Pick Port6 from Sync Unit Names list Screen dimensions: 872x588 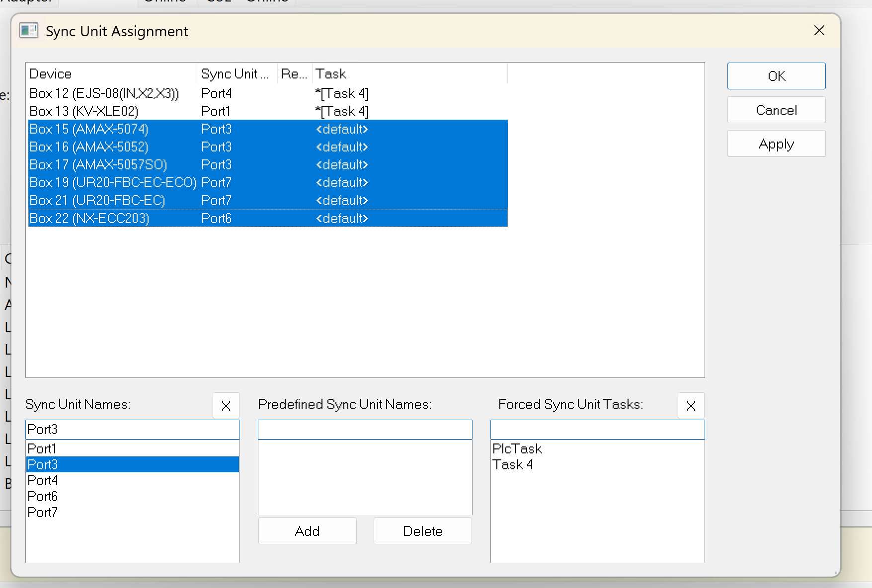pos(43,497)
